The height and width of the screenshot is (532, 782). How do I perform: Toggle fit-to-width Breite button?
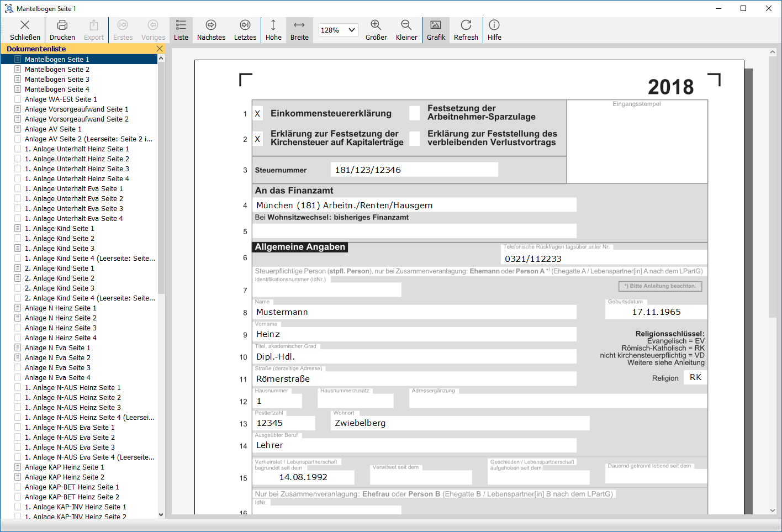pyautogui.click(x=299, y=25)
